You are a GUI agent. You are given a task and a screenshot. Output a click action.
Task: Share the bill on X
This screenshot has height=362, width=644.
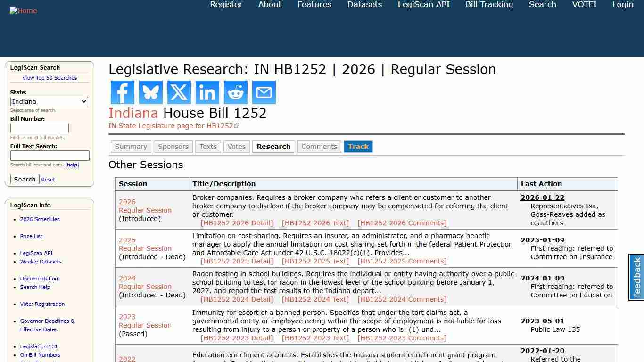point(179,92)
